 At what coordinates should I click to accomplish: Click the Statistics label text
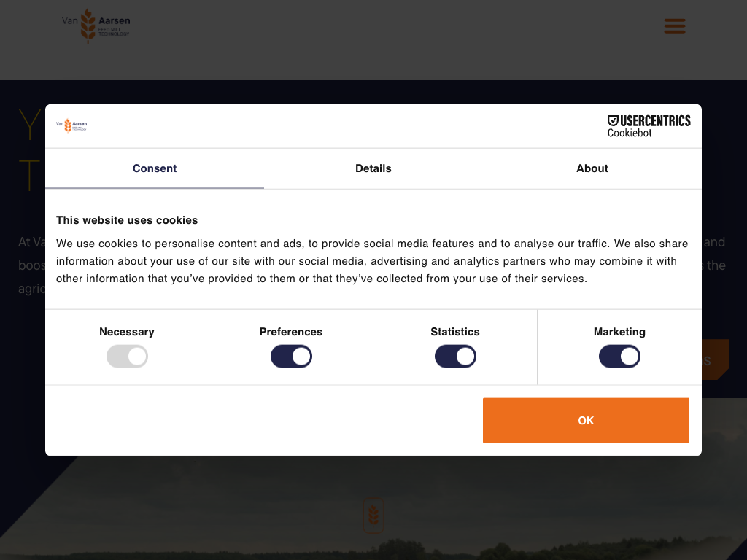[455, 332]
